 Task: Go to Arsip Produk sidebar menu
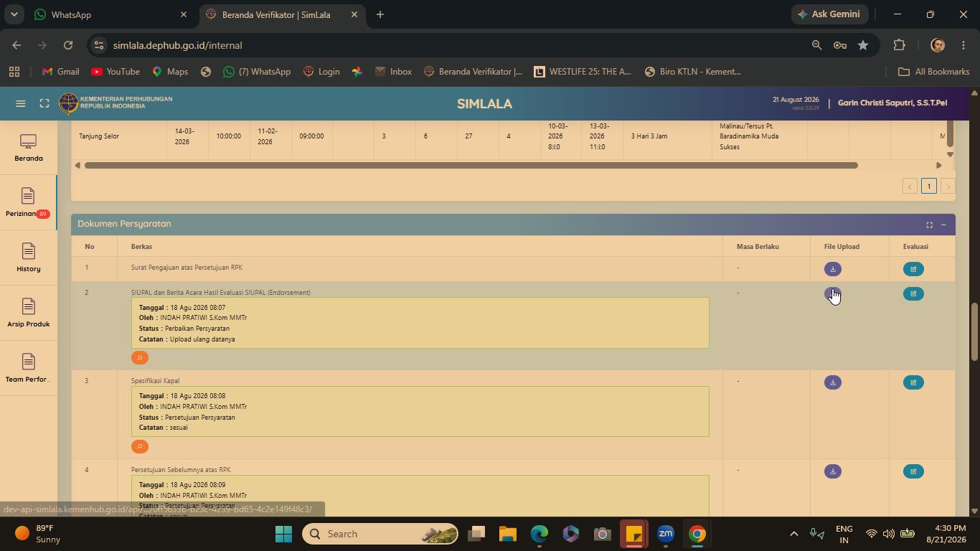[x=28, y=313]
